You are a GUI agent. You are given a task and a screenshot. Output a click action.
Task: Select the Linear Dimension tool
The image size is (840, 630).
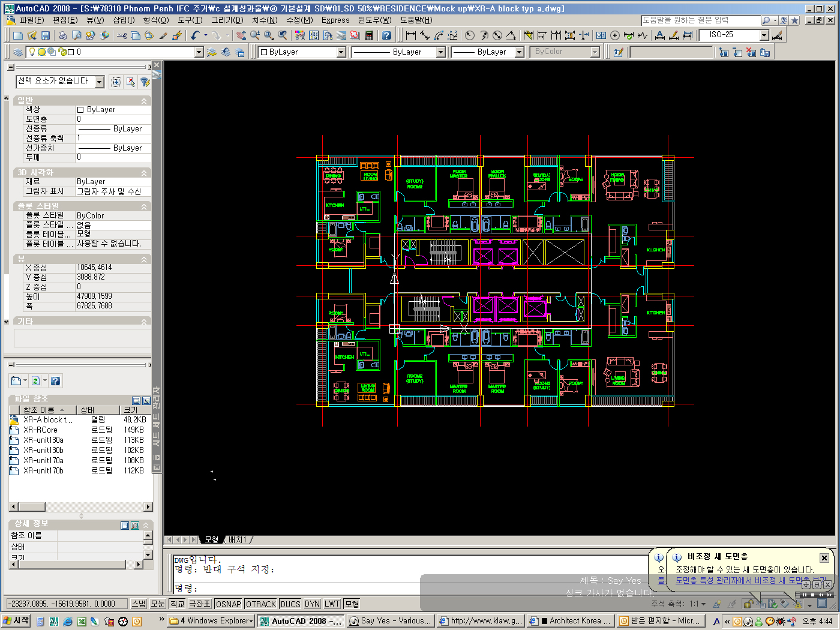(411, 36)
